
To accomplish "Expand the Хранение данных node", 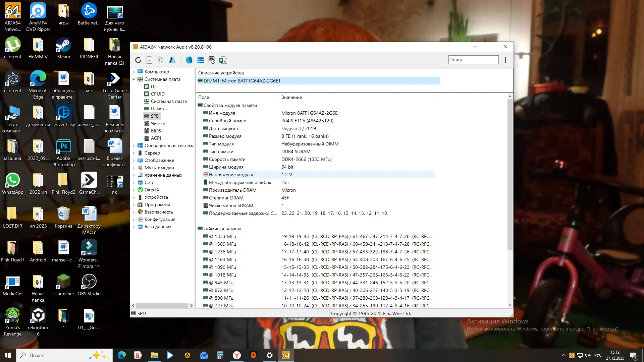I will (x=134, y=175).
